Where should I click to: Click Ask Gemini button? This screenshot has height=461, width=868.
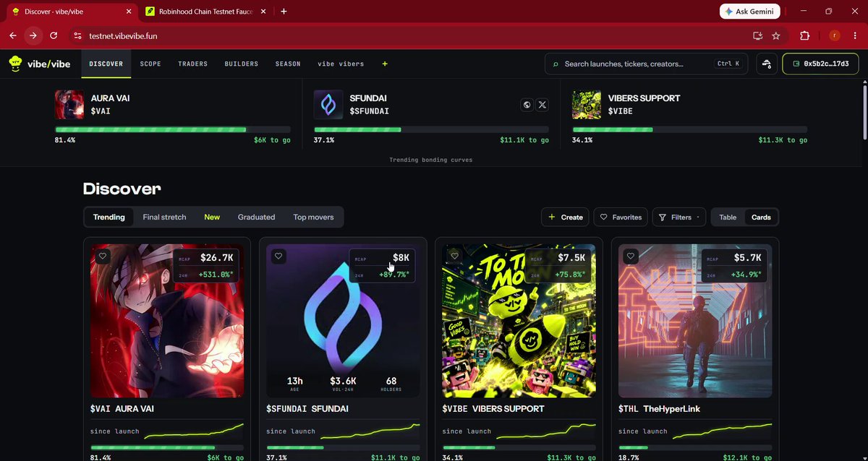tap(749, 12)
